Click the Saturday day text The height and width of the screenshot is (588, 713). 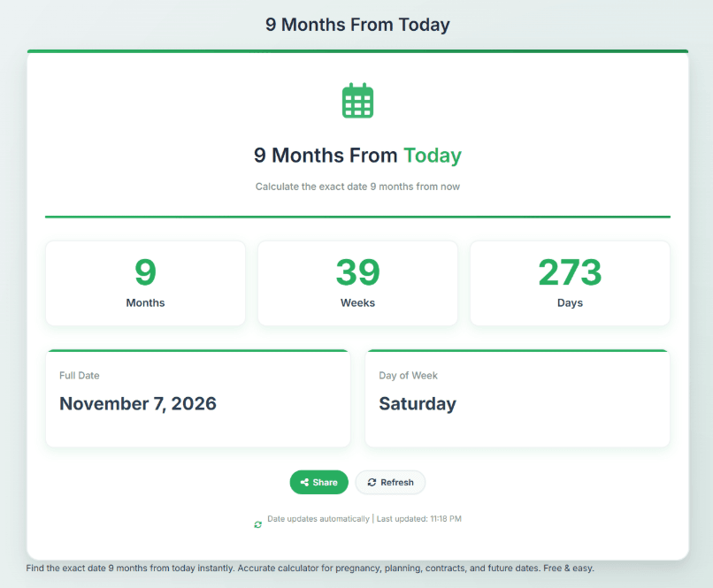(x=418, y=403)
